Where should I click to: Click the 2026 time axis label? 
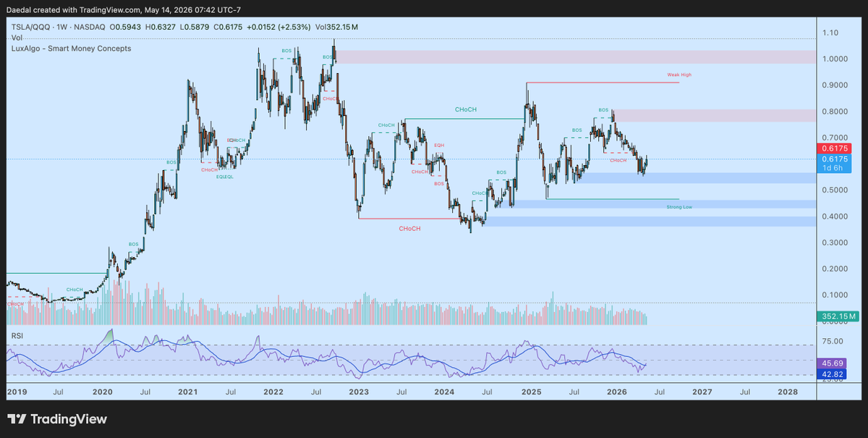tap(616, 391)
